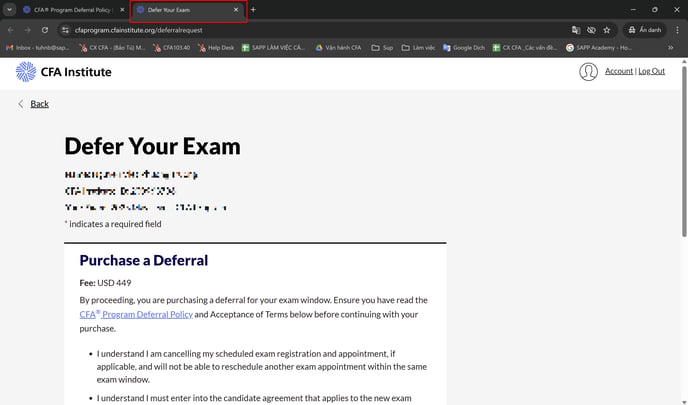Click the CFA Institute logo

[x=64, y=72]
